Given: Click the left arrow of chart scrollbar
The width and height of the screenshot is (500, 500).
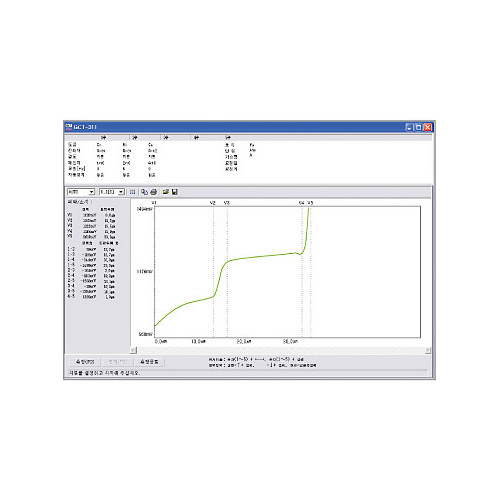Looking at the screenshot, I should [x=133, y=350].
